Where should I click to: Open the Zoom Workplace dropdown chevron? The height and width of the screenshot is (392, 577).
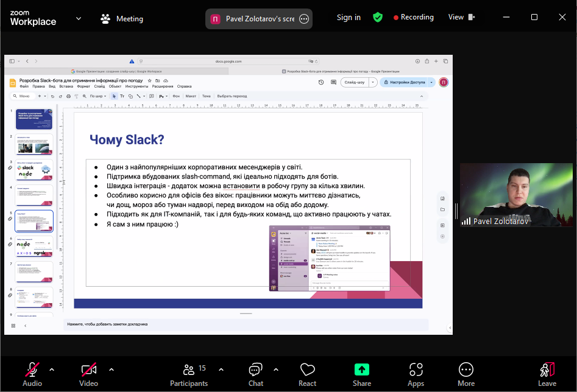[x=79, y=18]
